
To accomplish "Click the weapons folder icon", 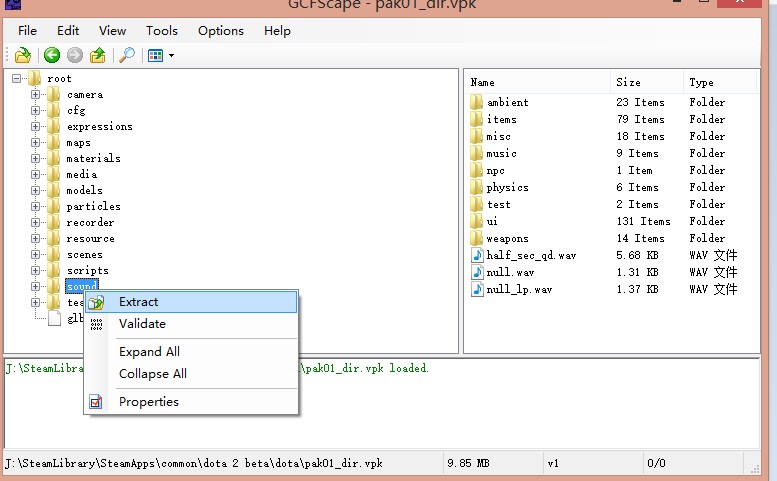I will 476,238.
